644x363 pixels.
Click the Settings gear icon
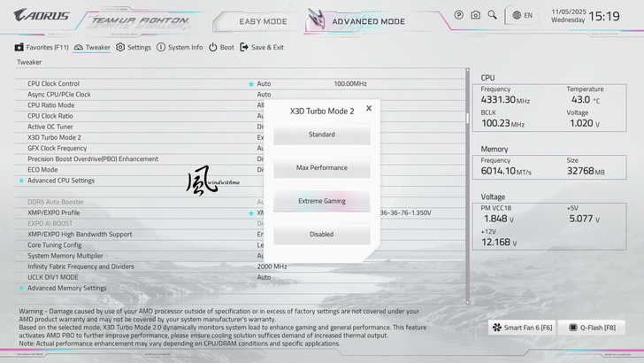[120, 47]
